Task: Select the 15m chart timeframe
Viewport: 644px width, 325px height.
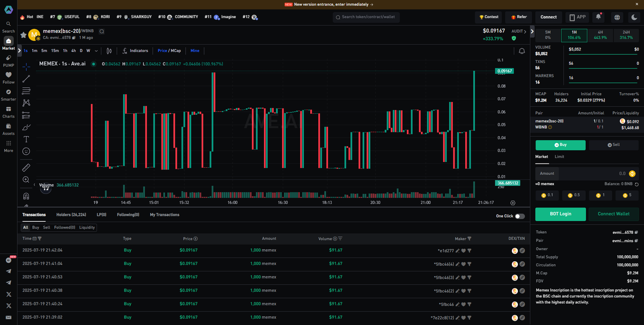Action: (x=55, y=51)
